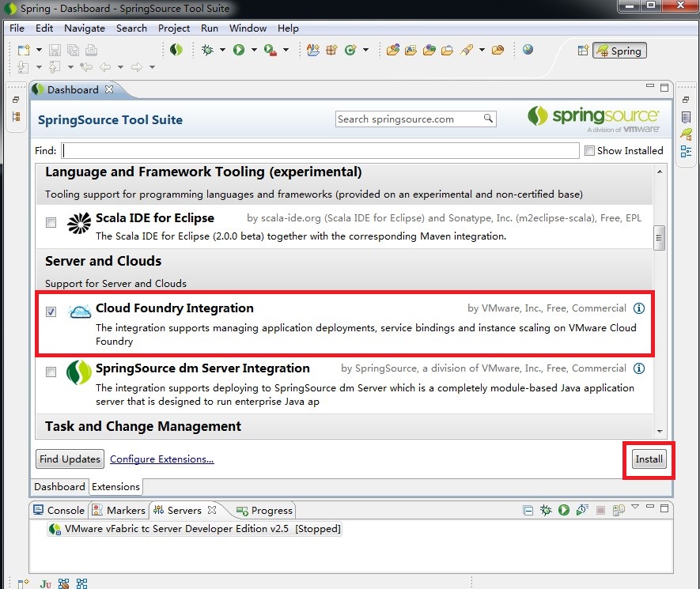Click the extensions list vertical scrollbar thumb

coord(659,238)
